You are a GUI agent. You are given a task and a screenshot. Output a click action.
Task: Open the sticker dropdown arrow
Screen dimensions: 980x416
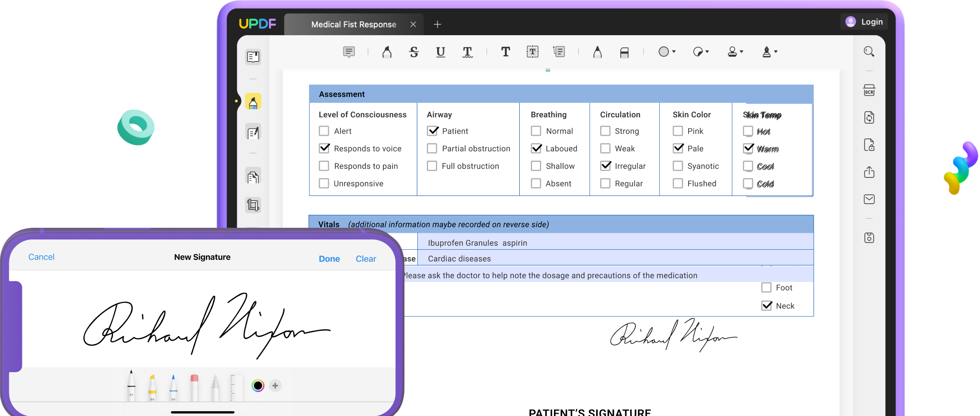(707, 52)
